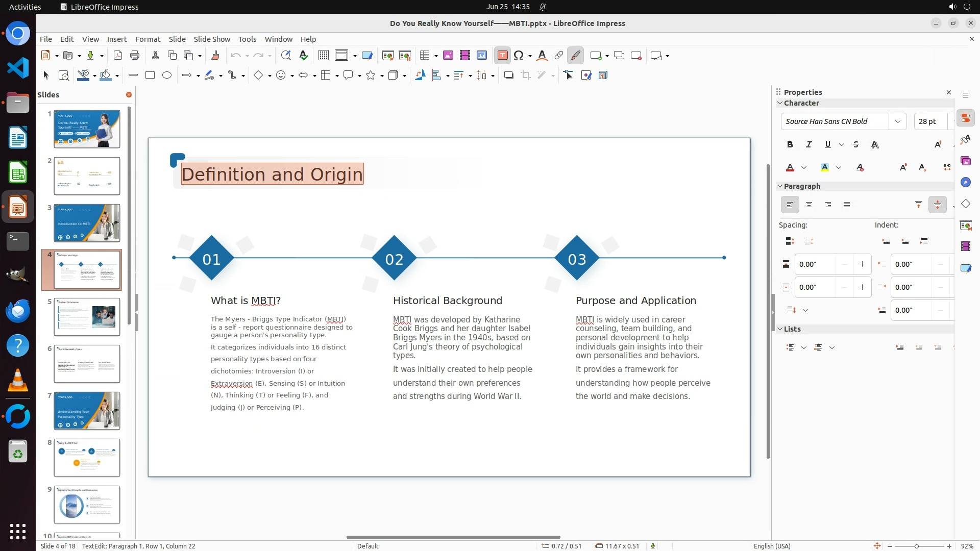This screenshot has height=551, width=980.
Task: Select slide 7 thumbnail
Action: 87,411
